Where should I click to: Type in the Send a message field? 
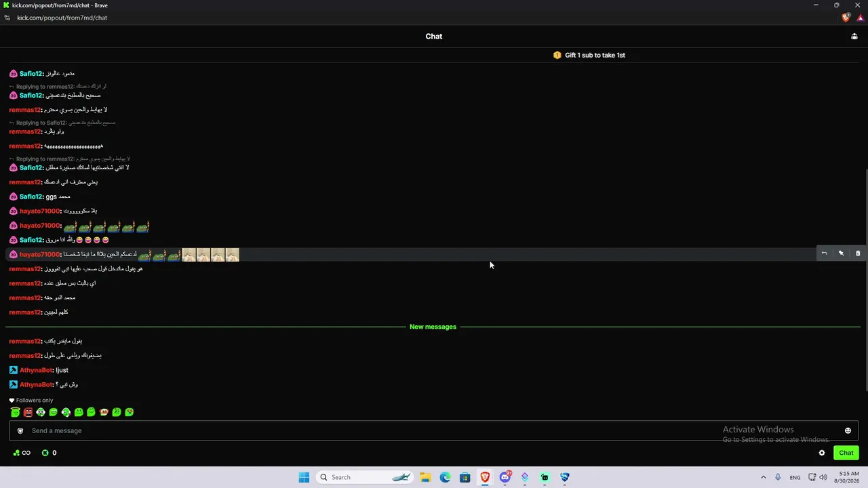pos(434,430)
